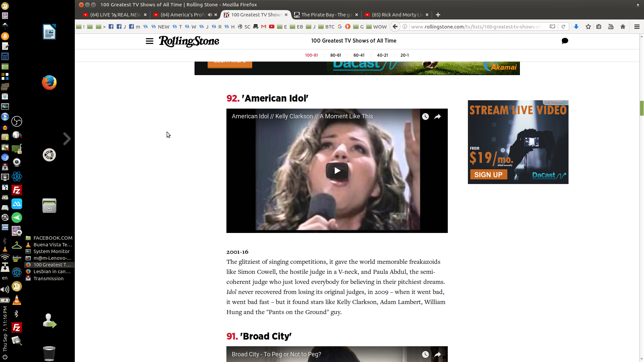Open the battery indicator
This screenshot has width=644, height=362.
pos(5,300)
